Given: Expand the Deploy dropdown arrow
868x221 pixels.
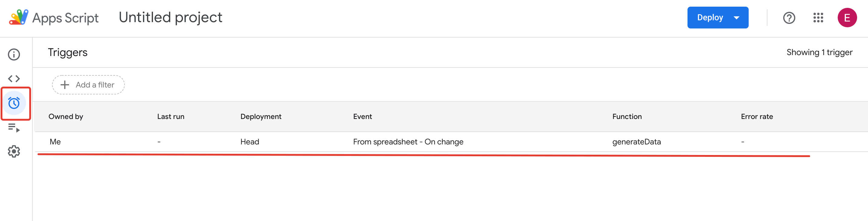Looking at the screenshot, I should tap(737, 18).
